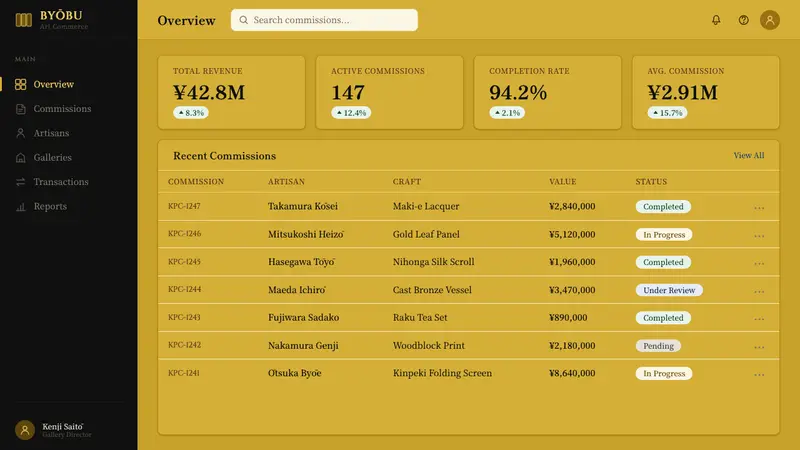Click artisan name Fujiwara Sadako
This screenshot has height=450, width=800.
coord(304,317)
